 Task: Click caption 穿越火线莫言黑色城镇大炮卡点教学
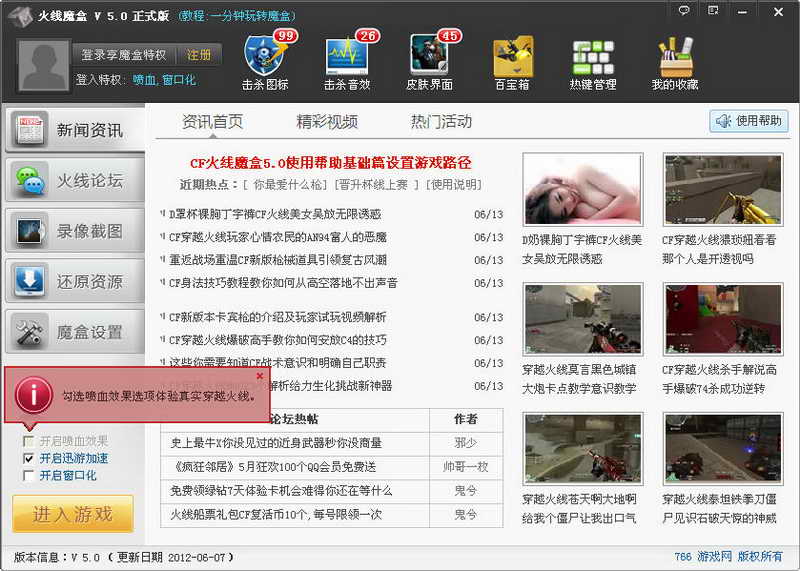579,379
